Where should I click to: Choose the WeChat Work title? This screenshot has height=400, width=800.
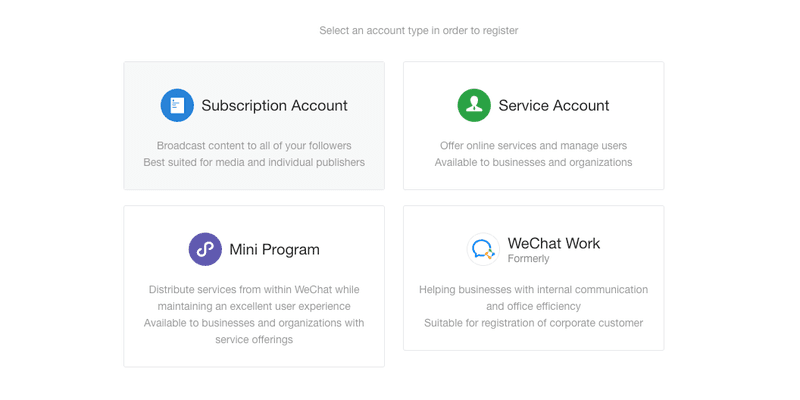pyautogui.click(x=553, y=243)
